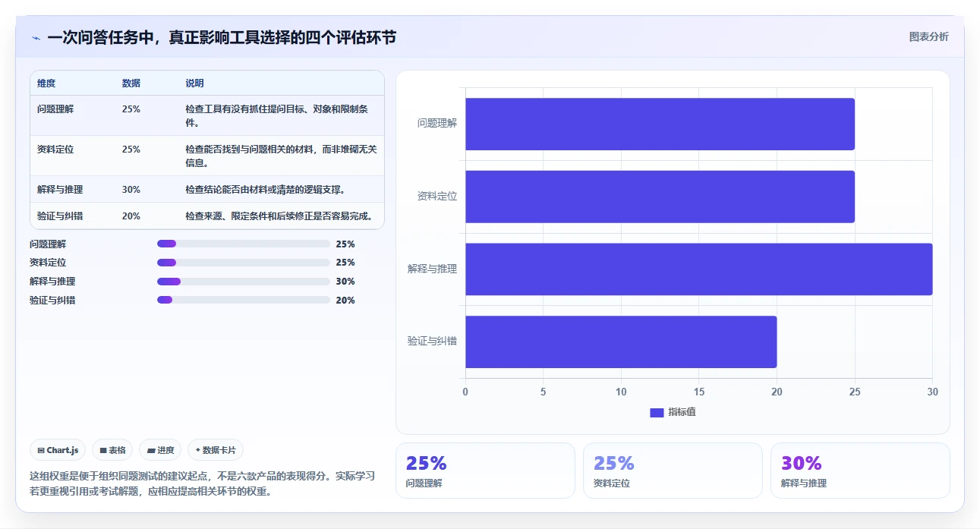Click the table description starting 检查能否找到
This screenshot has width=980, height=529.
pos(281,156)
